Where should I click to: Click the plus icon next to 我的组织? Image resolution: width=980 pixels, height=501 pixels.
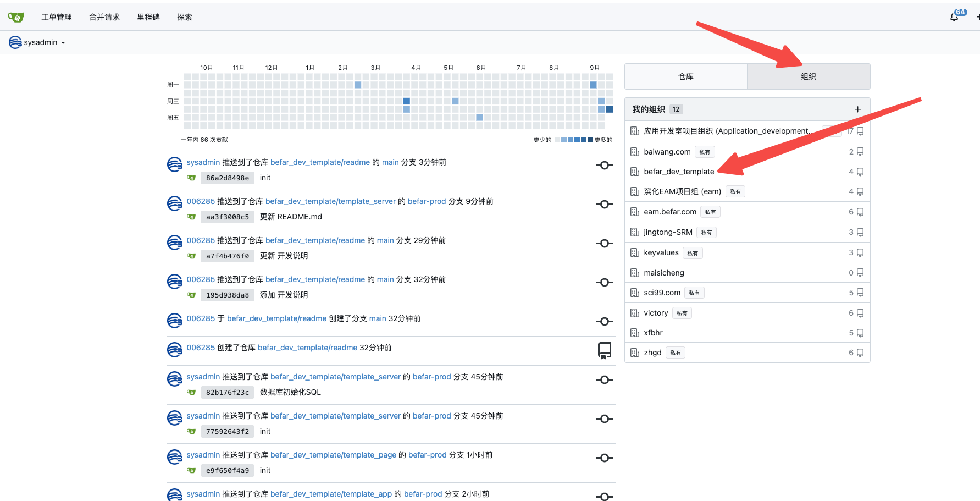857,109
